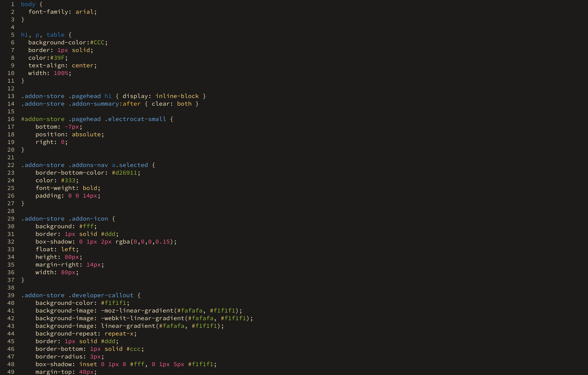The width and height of the screenshot is (588, 375).
Task: Click the .addons-nav selector text
Action: click(88, 165)
